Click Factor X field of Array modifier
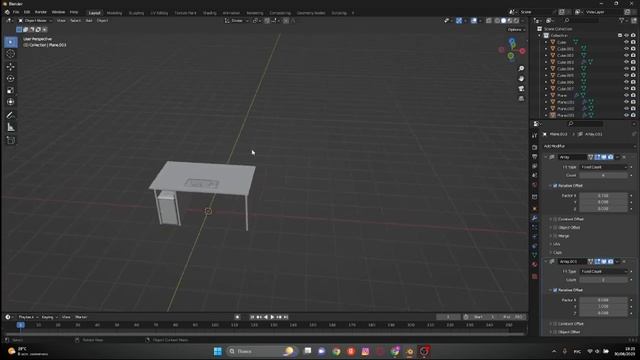This screenshot has width=640, height=360. (x=603, y=196)
